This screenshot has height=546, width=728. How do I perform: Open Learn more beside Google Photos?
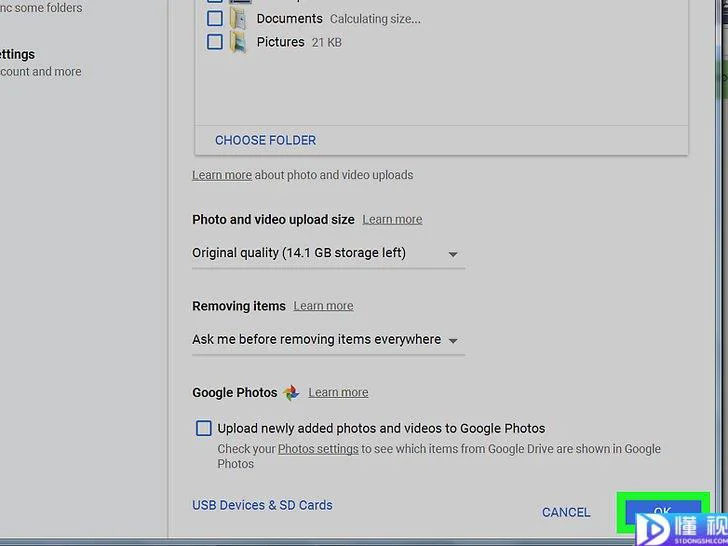[338, 392]
